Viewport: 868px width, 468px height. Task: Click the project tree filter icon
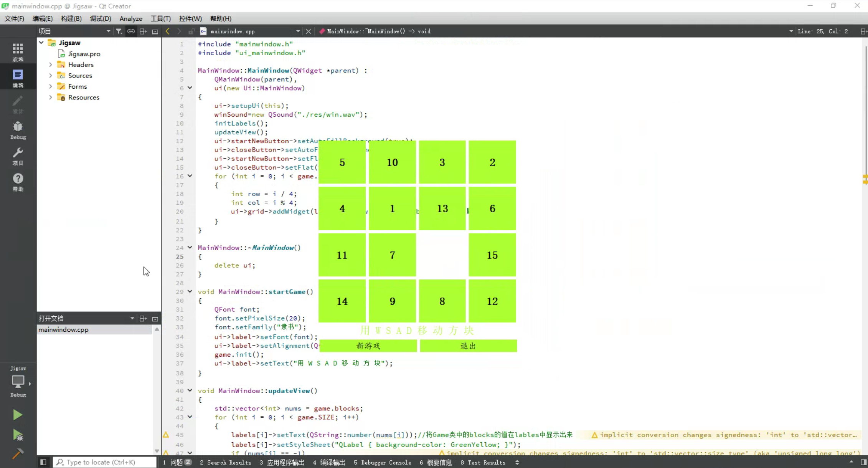tap(119, 31)
